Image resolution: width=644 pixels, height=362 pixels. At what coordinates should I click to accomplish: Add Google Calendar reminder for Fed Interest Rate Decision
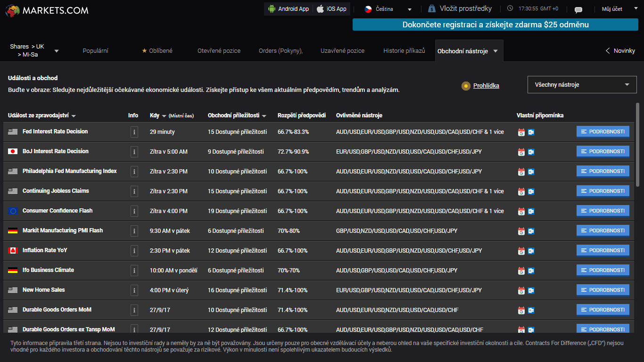click(x=521, y=132)
